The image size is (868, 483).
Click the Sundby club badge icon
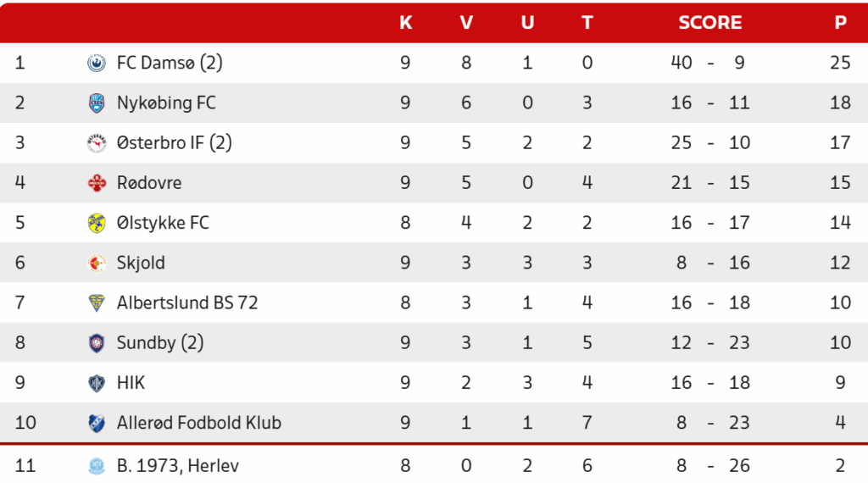[x=97, y=343]
